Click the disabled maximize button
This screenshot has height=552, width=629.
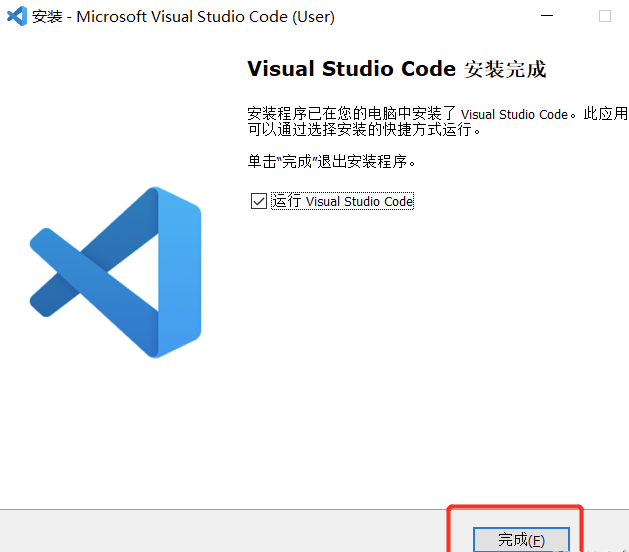(x=605, y=16)
